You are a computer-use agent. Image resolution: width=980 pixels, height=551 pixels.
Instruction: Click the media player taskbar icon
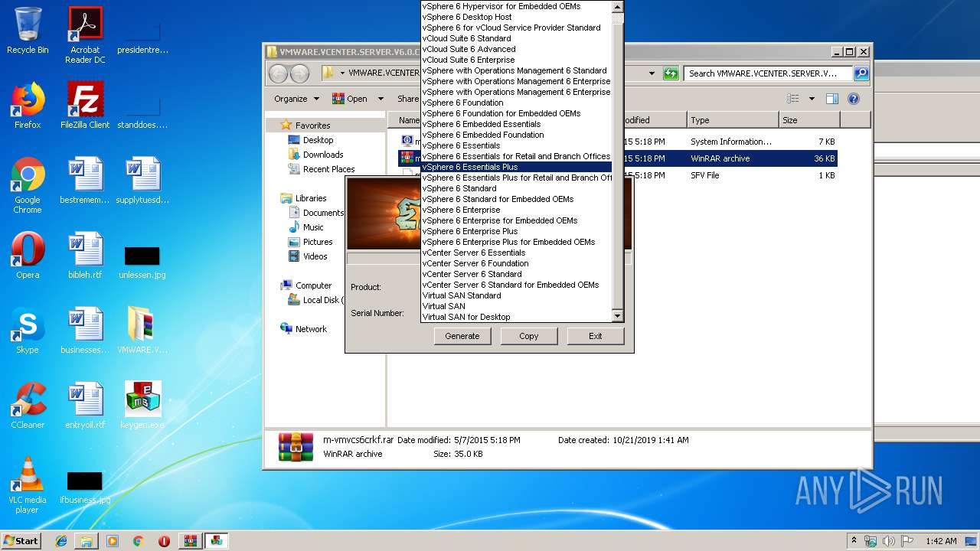113,541
